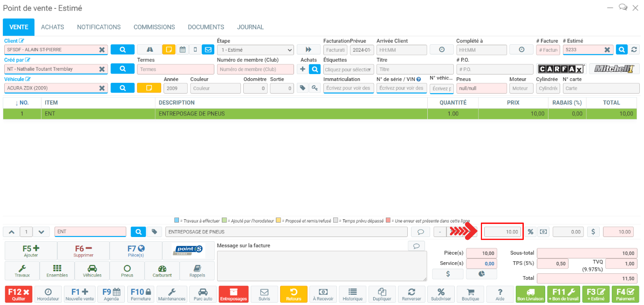Expand the Étape dropdown
The height and width of the screenshot is (305, 644).
(x=255, y=50)
